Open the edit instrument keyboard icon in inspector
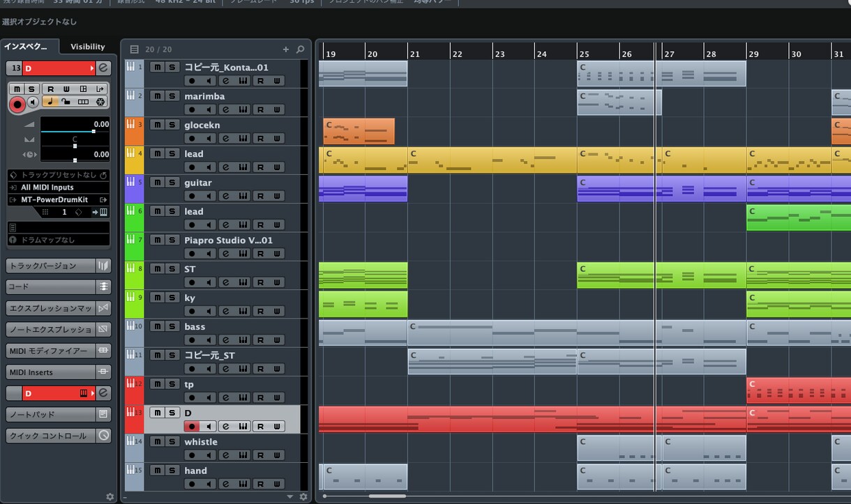 tap(104, 212)
